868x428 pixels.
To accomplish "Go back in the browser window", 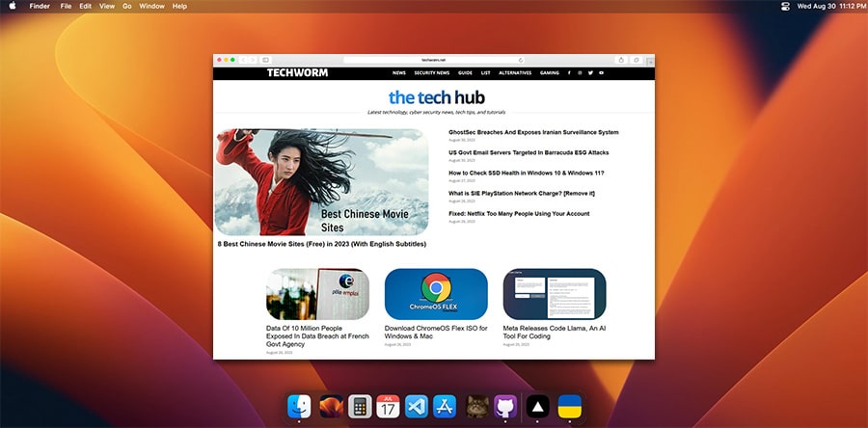I will pyautogui.click(x=243, y=60).
